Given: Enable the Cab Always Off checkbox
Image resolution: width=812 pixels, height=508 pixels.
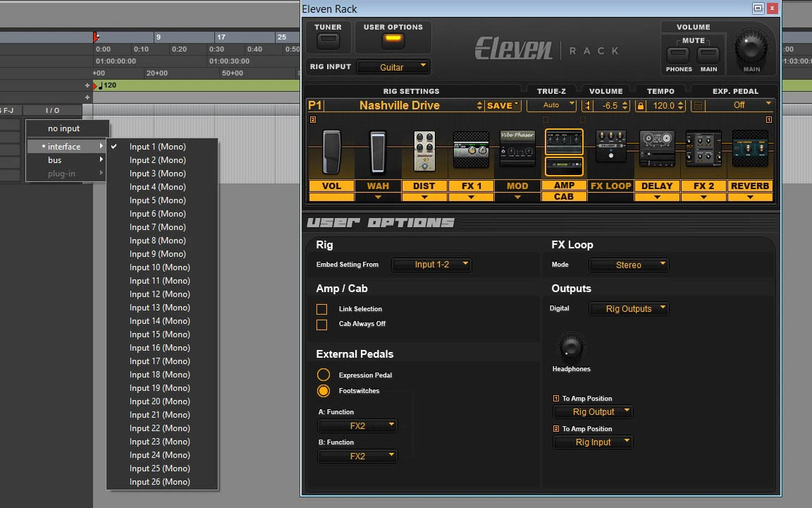Looking at the screenshot, I should click(321, 325).
